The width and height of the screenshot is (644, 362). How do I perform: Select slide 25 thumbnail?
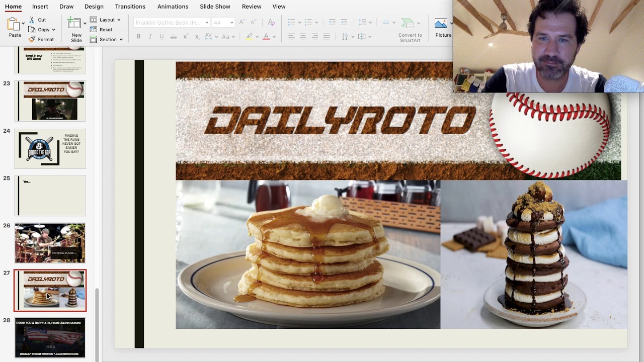[x=50, y=196]
